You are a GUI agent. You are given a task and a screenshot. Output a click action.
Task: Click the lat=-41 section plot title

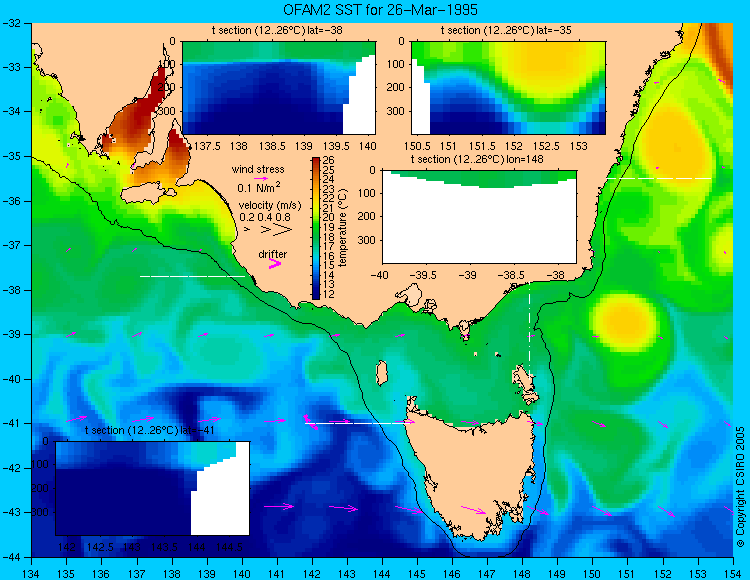point(149,430)
